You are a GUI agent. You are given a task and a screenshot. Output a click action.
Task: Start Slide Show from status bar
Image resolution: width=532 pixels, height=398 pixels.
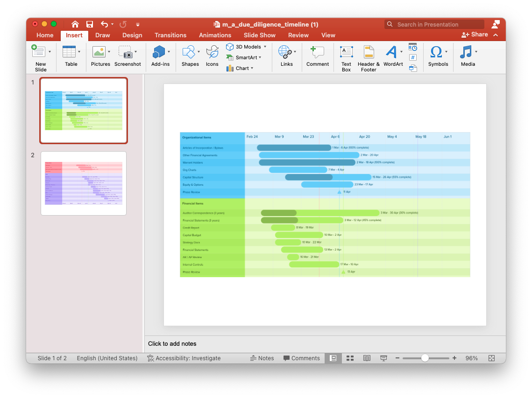(x=383, y=358)
